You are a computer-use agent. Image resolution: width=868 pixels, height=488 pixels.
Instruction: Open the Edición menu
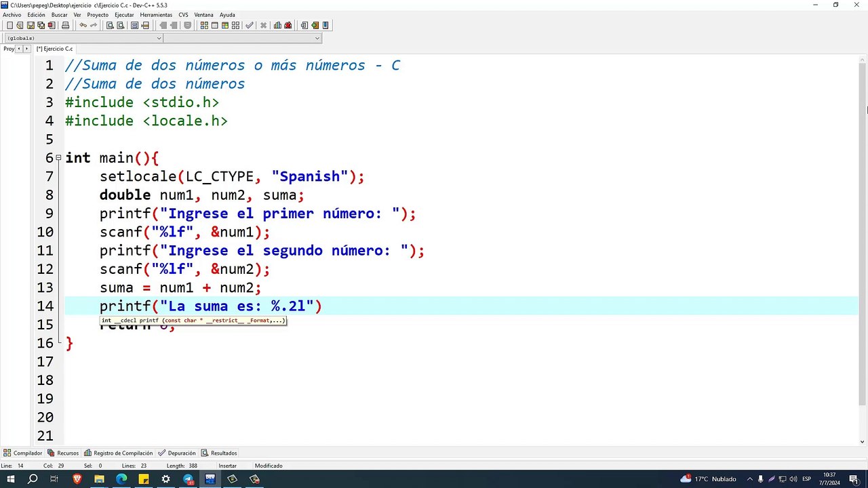click(x=36, y=15)
